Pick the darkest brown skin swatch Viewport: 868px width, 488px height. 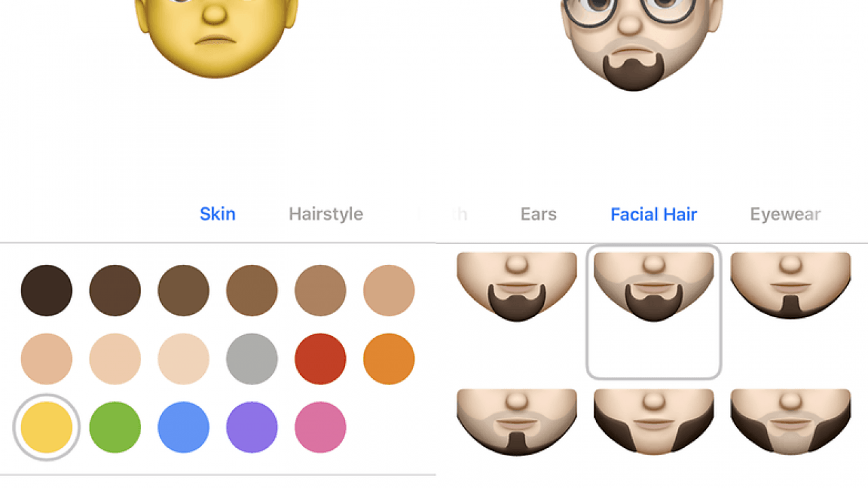tap(47, 290)
